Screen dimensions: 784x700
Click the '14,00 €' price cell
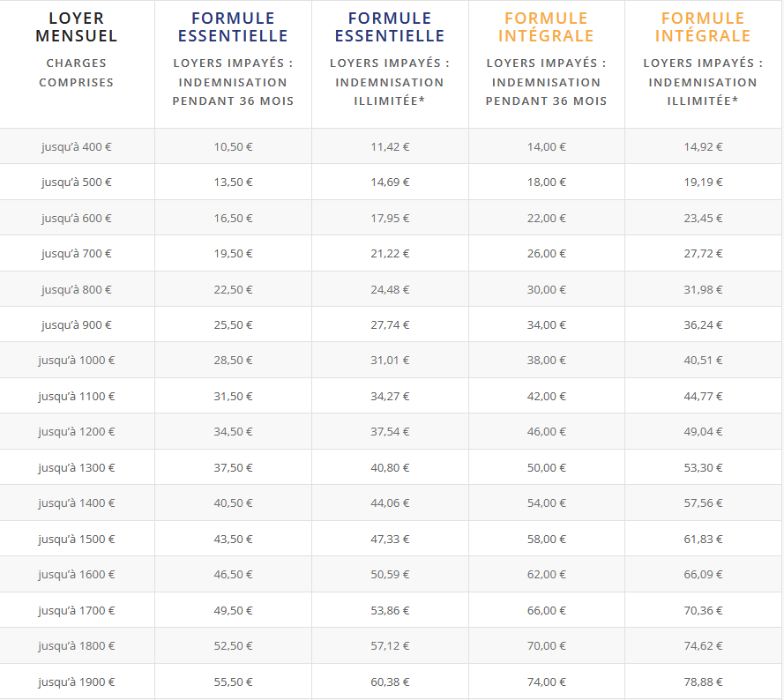tap(546, 147)
